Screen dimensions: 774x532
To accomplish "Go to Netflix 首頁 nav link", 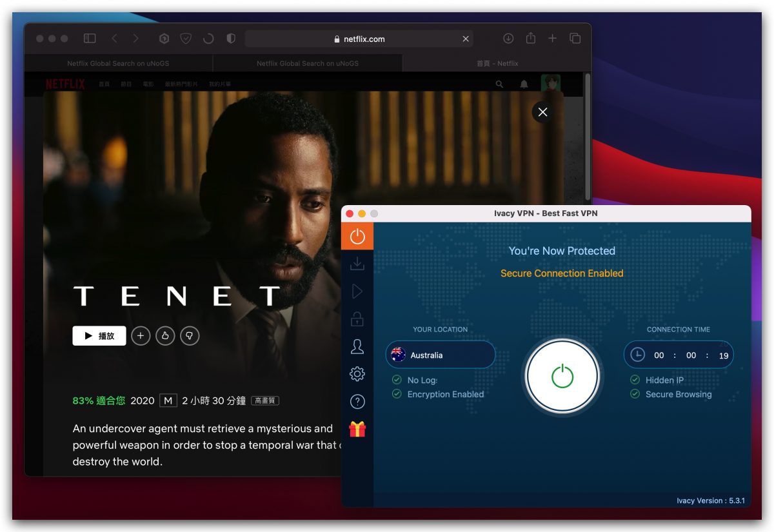I will coord(104,84).
